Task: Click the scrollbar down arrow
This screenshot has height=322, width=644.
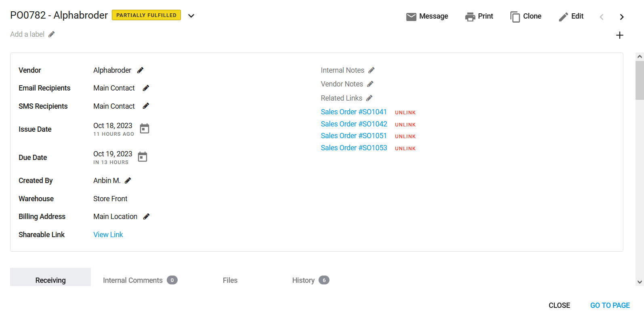Action: (639, 282)
